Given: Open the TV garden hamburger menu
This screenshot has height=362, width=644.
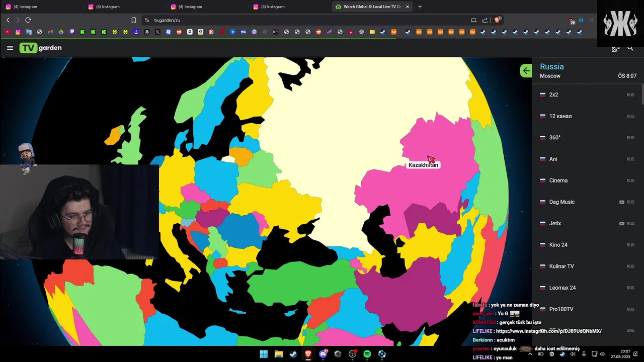Looking at the screenshot, I should [x=10, y=48].
